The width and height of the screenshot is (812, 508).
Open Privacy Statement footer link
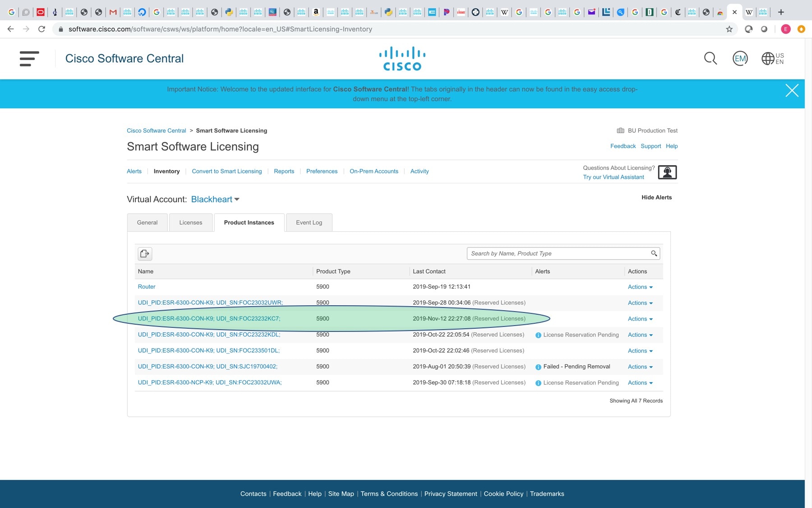pyautogui.click(x=451, y=494)
